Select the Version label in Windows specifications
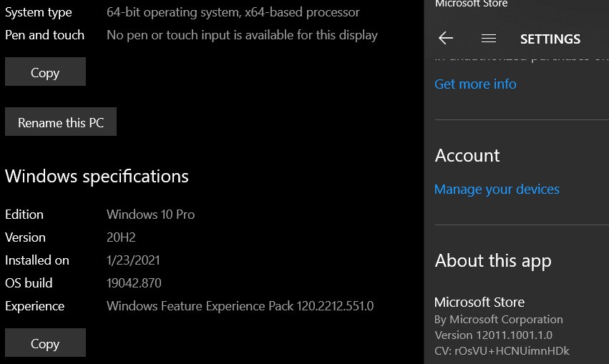Image resolution: width=609 pixels, height=364 pixels. (25, 237)
